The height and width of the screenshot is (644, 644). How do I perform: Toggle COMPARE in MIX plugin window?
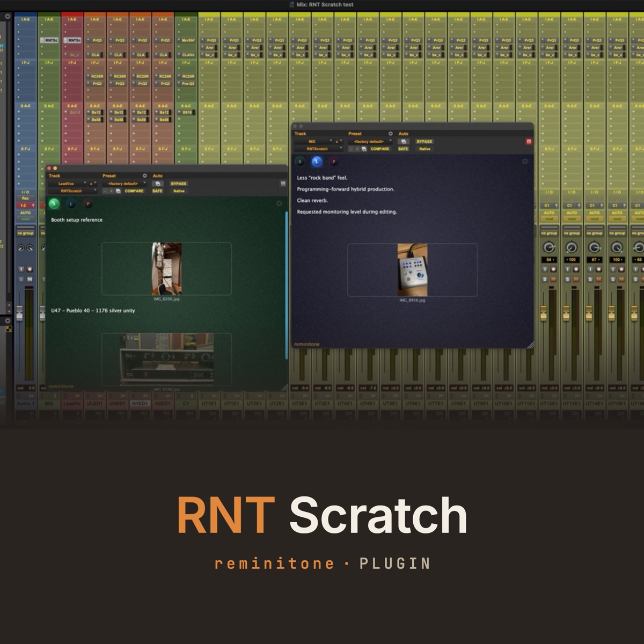(x=380, y=149)
